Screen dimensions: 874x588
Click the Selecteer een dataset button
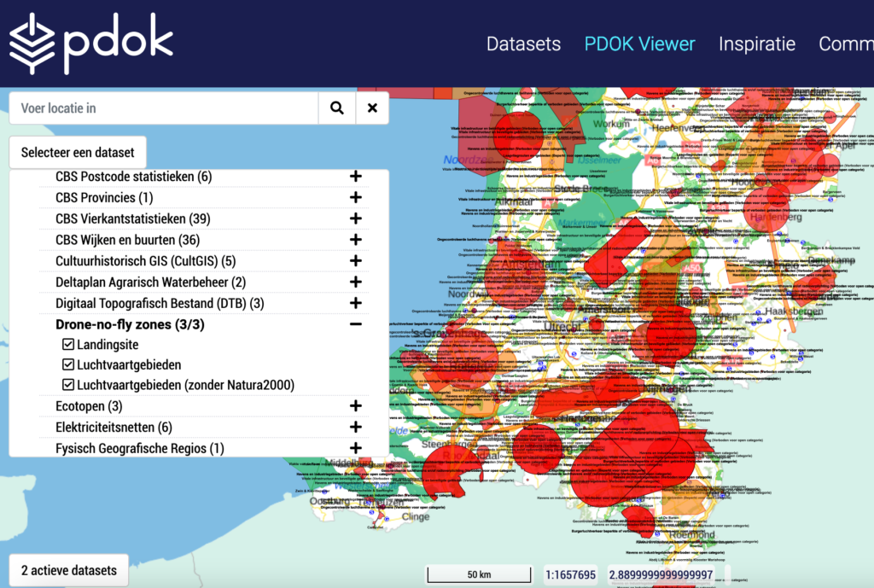point(78,154)
